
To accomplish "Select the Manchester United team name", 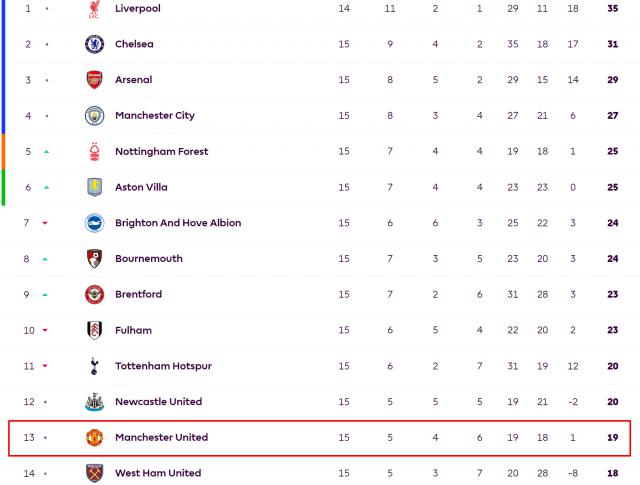I will (161, 438).
